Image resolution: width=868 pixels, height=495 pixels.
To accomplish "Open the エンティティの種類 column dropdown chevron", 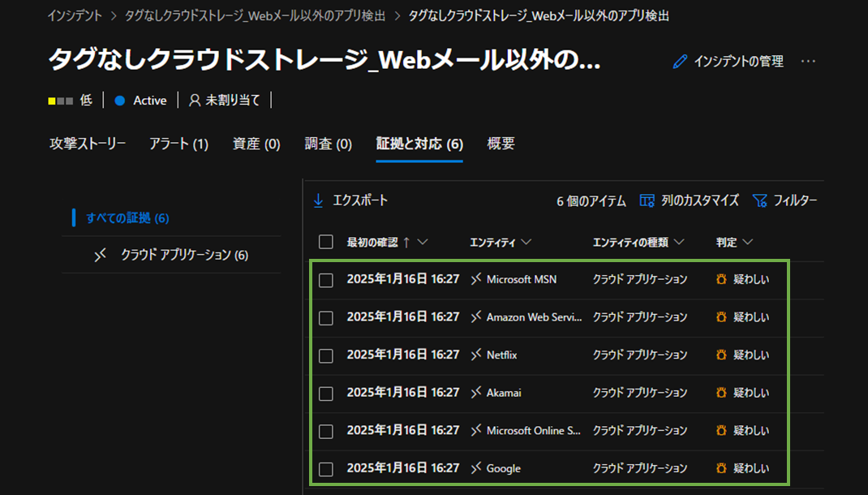I will point(679,242).
